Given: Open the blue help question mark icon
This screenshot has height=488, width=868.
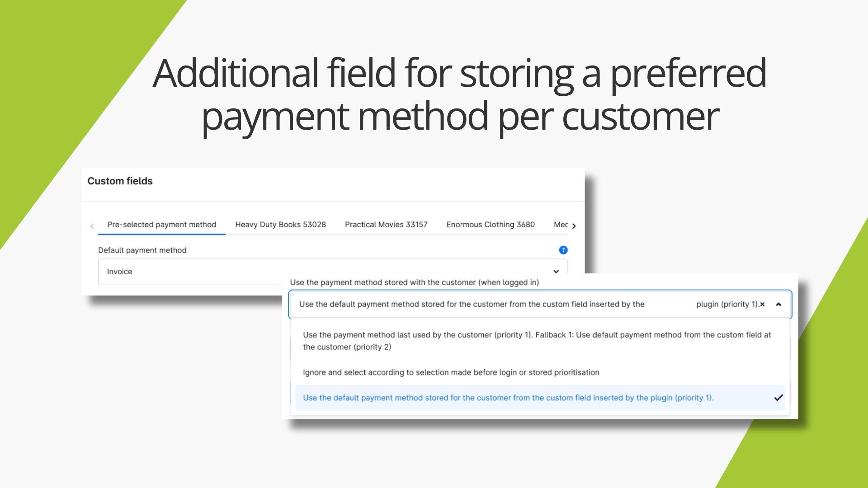Looking at the screenshot, I should pyautogui.click(x=563, y=250).
